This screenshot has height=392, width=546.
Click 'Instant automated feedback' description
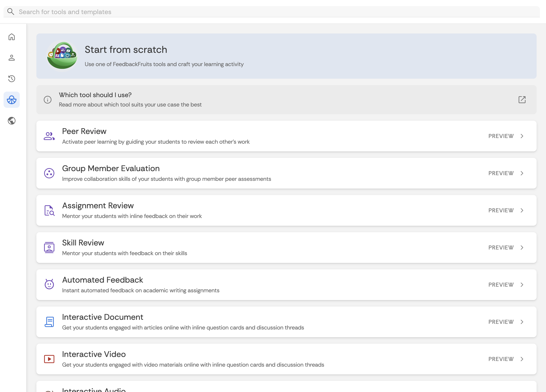(141, 291)
